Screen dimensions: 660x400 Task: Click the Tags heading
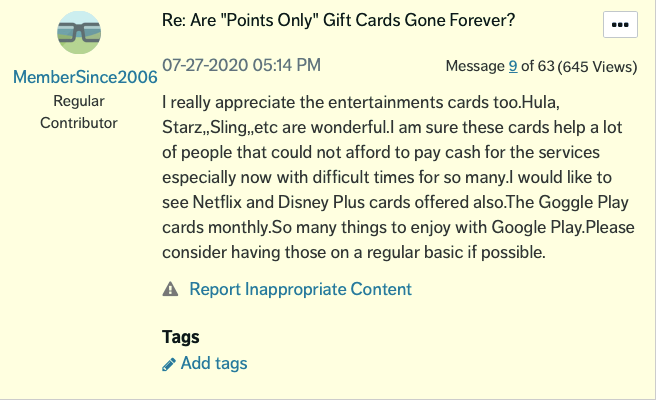[181, 337]
